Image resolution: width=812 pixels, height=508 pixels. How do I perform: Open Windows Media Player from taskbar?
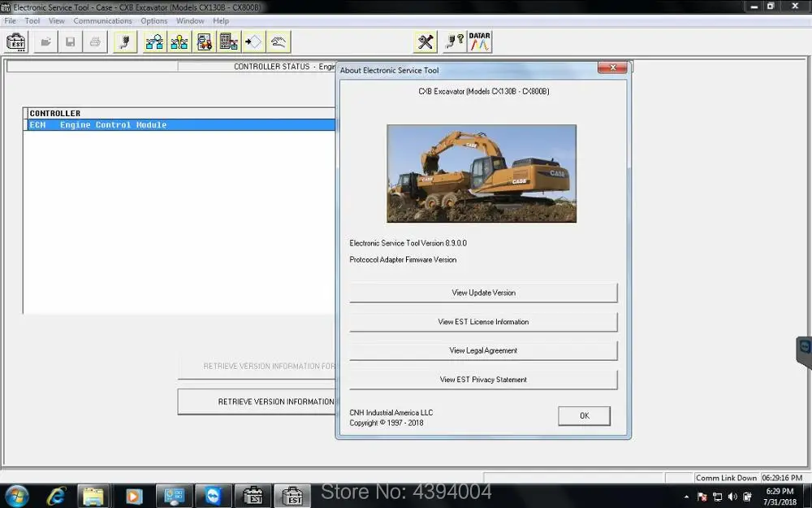132,497
